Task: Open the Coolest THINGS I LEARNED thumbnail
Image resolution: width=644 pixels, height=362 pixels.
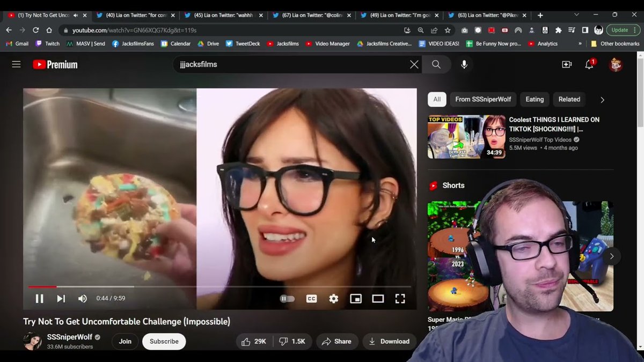Action: (466, 136)
